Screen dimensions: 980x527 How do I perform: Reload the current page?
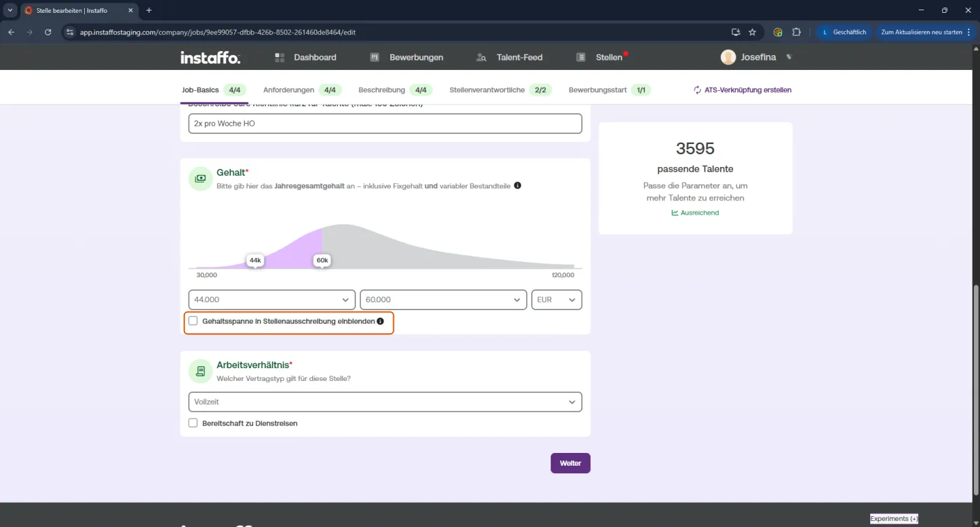(48, 32)
